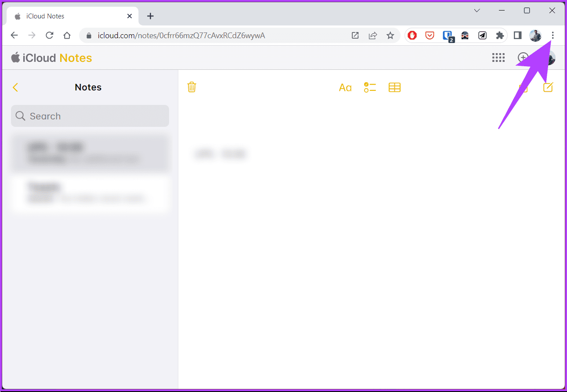Bookmark this page with the star
567x392 pixels.
390,36
